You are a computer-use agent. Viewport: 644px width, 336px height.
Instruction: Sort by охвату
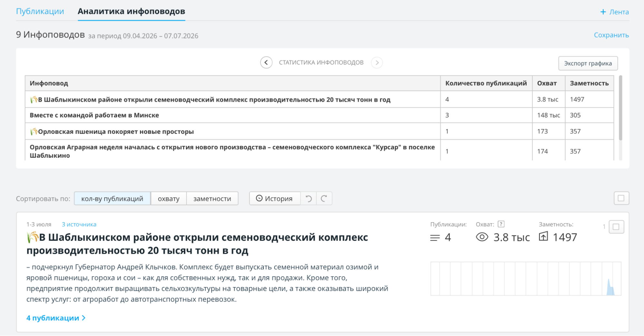[168, 198]
